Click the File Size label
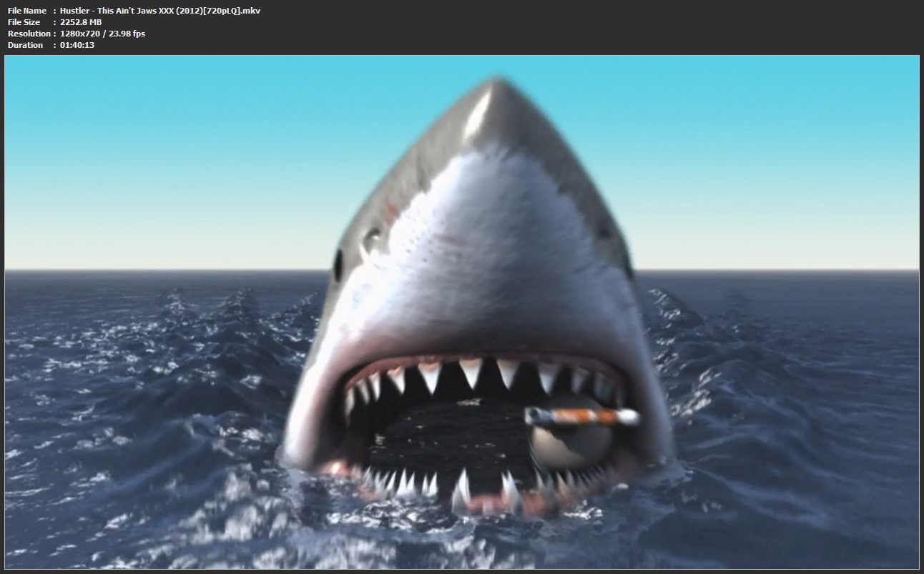 point(25,22)
